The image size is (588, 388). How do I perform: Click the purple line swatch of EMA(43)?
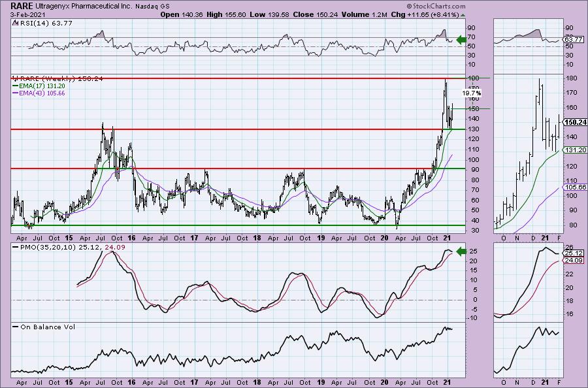tap(16, 93)
